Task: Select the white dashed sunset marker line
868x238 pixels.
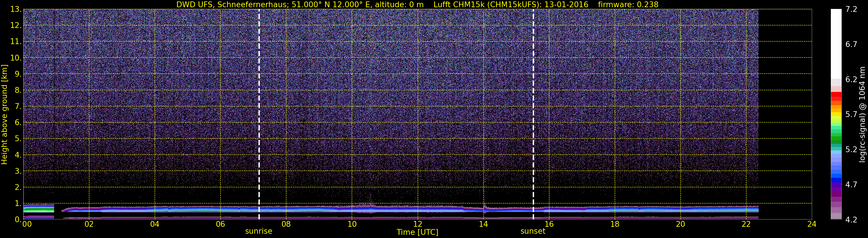Action: [x=533, y=114]
